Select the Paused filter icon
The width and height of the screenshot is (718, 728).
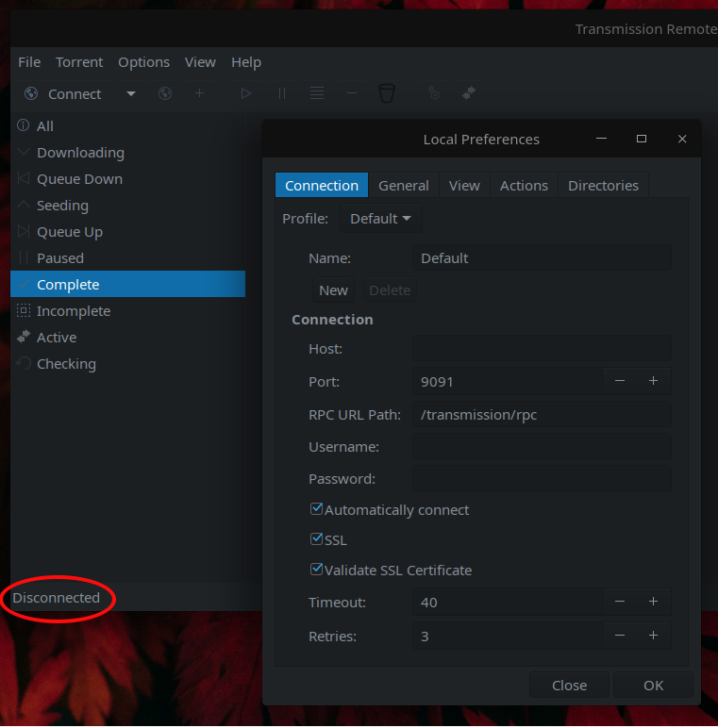coord(24,257)
